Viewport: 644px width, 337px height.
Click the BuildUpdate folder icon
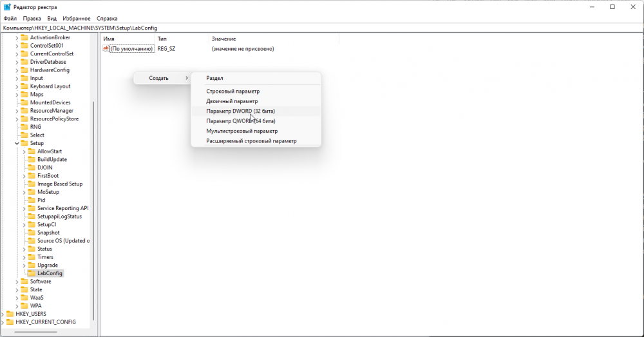pyautogui.click(x=32, y=159)
